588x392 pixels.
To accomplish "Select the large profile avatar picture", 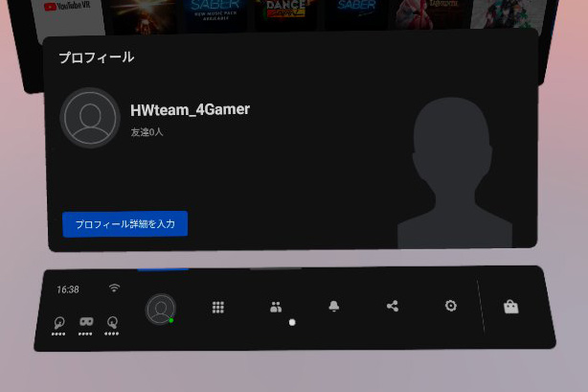I will click(90, 118).
